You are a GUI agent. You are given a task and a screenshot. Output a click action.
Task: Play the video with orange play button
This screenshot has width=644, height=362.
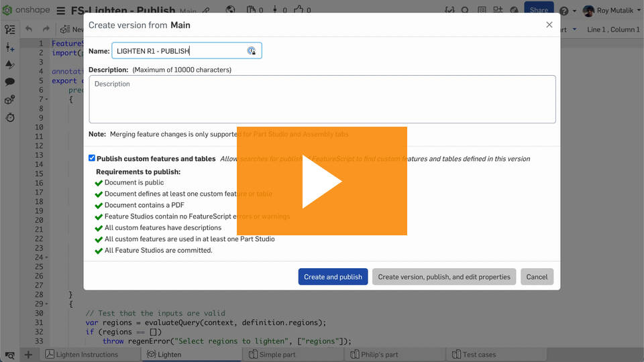coord(322,181)
